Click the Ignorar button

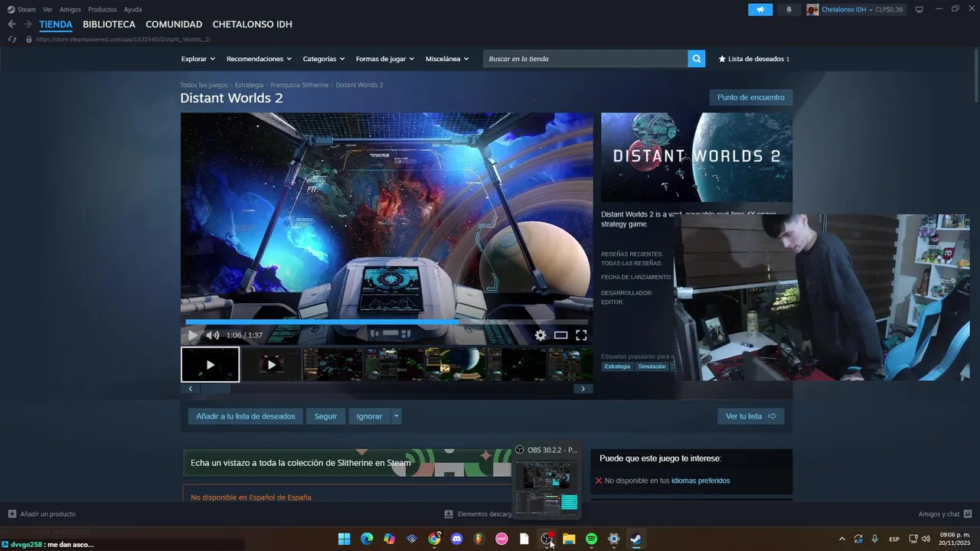[x=369, y=416]
